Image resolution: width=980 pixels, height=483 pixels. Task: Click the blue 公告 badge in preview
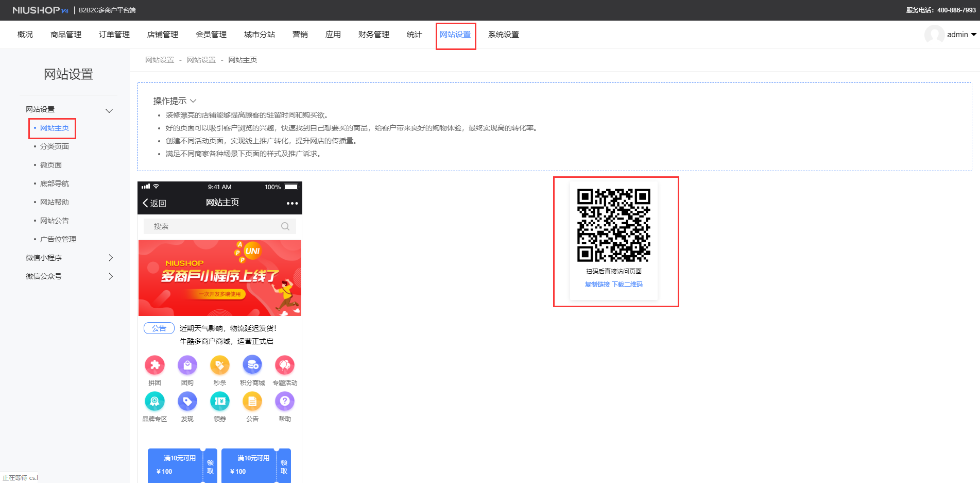pyautogui.click(x=159, y=328)
